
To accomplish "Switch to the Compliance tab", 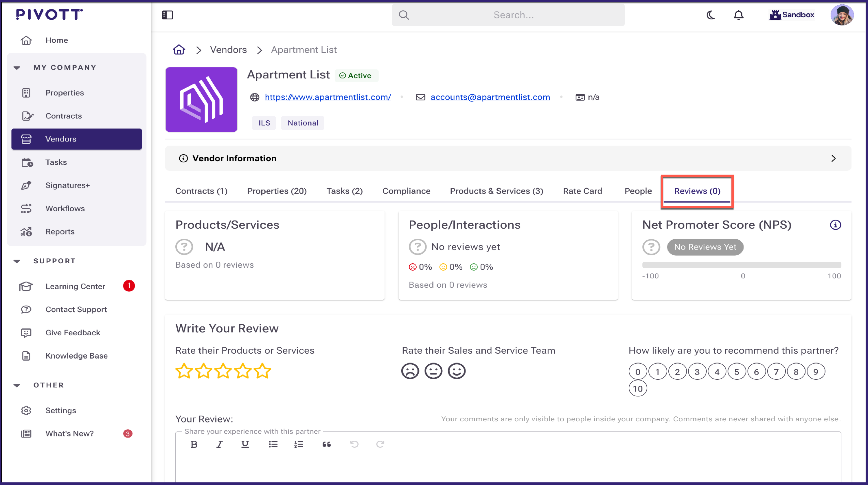I will (x=406, y=191).
